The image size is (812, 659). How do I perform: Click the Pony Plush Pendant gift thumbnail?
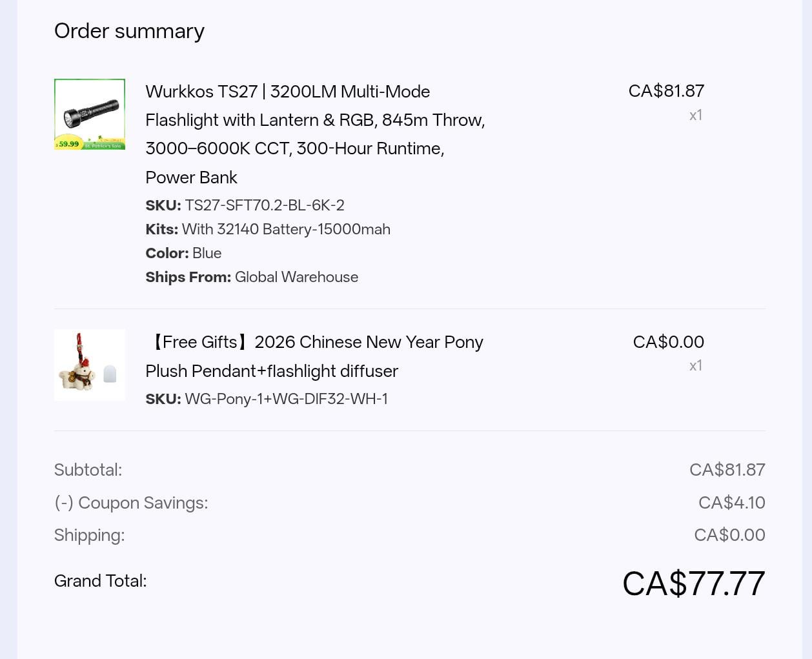click(x=90, y=365)
